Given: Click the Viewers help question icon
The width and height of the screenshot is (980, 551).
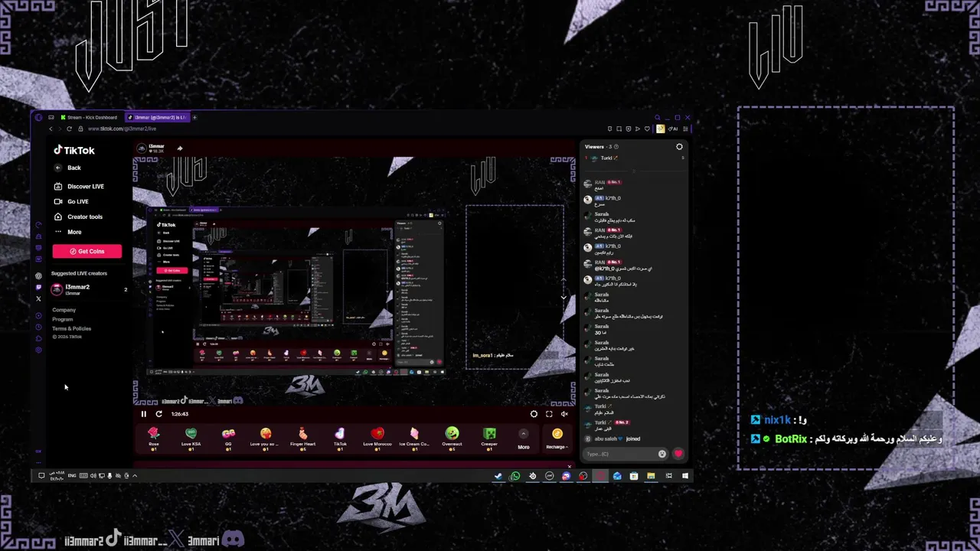Looking at the screenshot, I should click(x=616, y=146).
